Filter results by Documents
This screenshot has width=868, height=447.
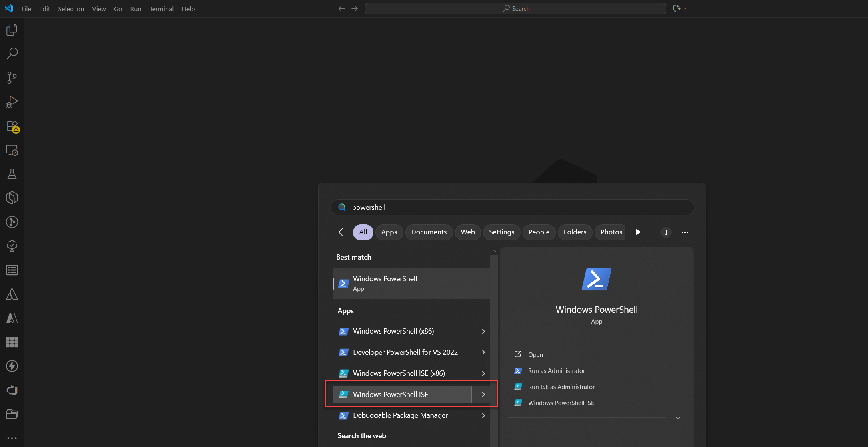point(429,232)
